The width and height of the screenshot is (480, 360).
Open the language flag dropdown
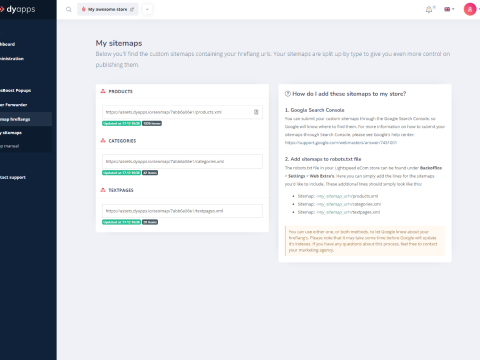pyautogui.click(x=449, y=9)
